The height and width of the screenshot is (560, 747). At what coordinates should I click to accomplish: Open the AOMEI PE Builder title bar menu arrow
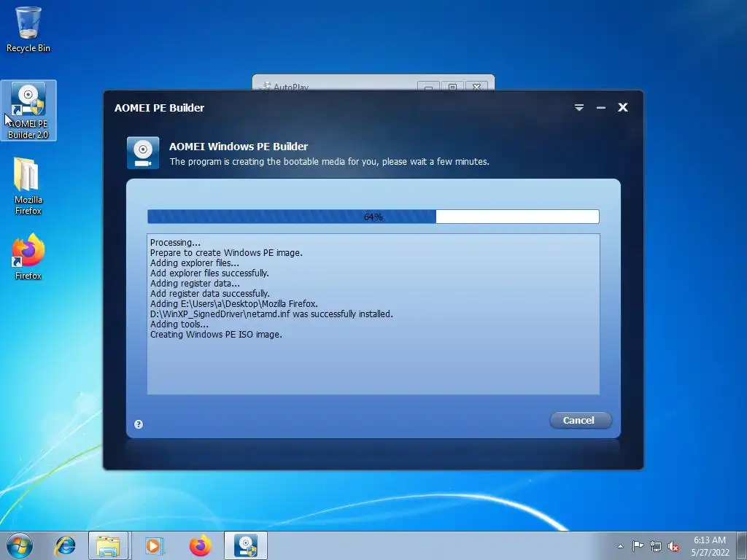tap(578, 108)
